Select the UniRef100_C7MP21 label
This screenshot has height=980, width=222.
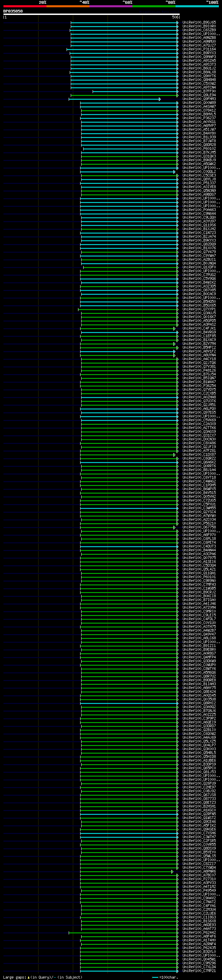[x=199, y=971]
